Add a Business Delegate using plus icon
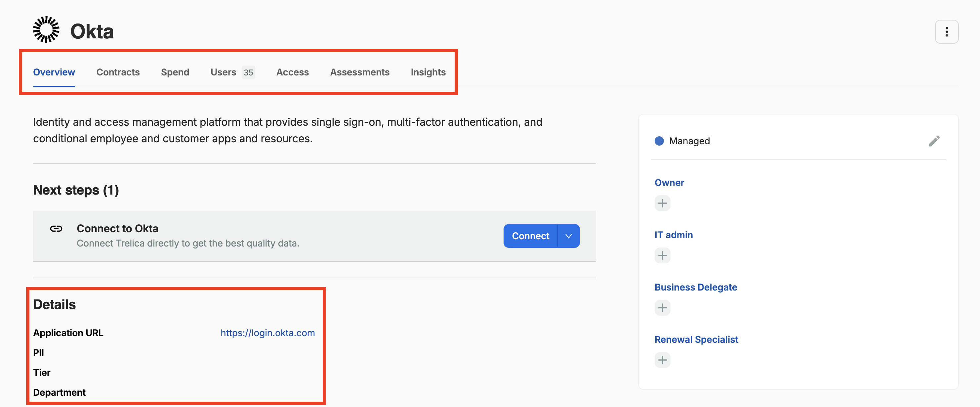This screenshot has height=407, width=980. (662, 307)
